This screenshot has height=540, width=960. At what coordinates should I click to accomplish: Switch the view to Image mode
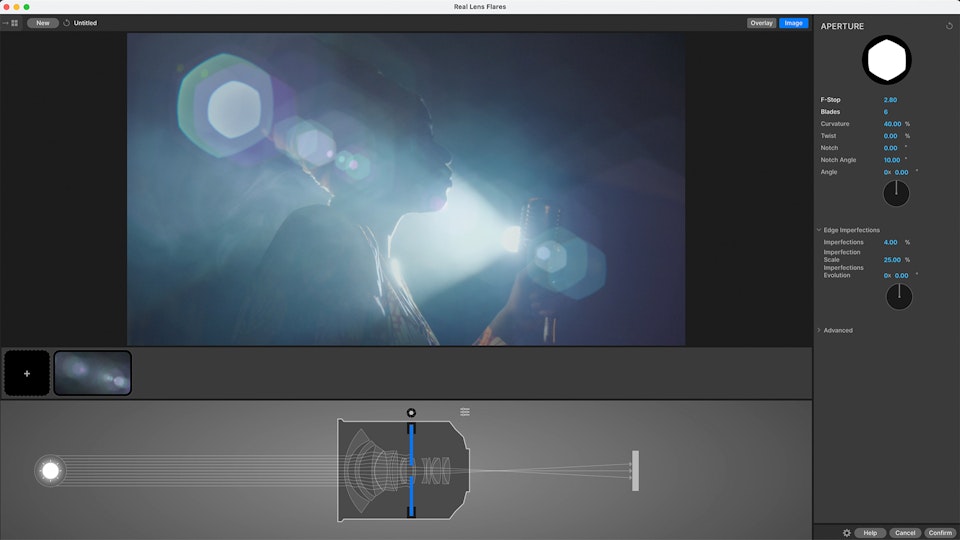(793, 23)
